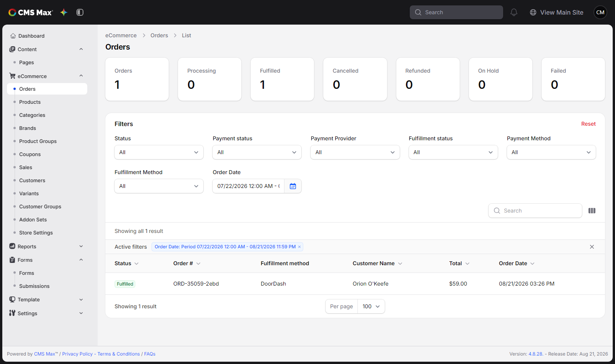The height and width of the screenshot is (364, 615).
Task: Clear all active filters with X
Action: pyautogui.click(x=592, y=247)
